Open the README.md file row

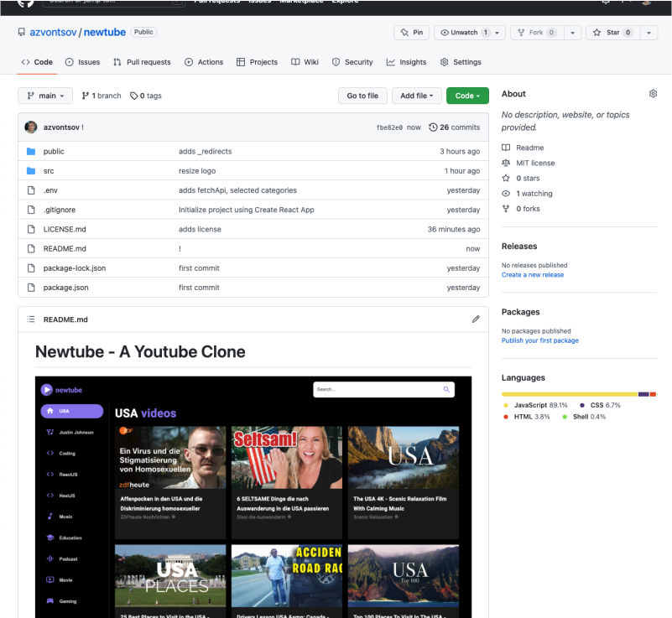[x=253, y=249]
